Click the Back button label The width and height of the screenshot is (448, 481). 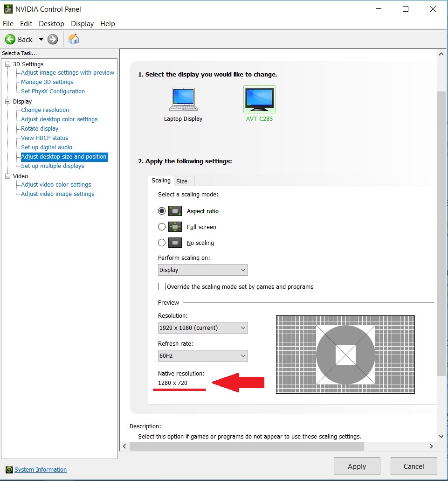pyautogui.click(x=25, y=40)
